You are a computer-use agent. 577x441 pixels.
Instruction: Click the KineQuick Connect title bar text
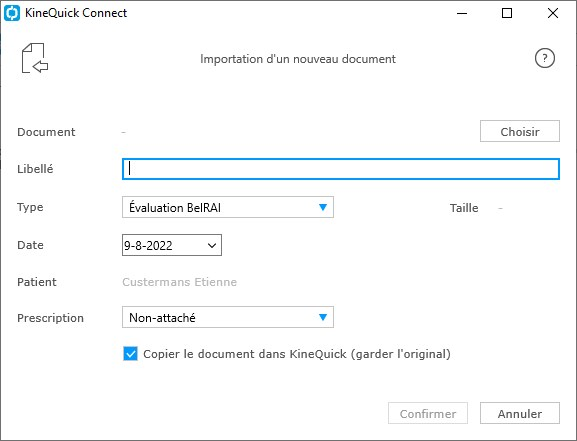pyautogui.click(x=76, y=13)
